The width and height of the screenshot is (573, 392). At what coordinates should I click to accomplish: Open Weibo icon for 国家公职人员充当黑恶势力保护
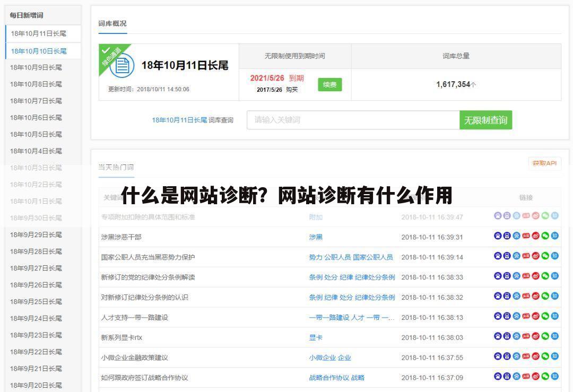click(536, 256)
